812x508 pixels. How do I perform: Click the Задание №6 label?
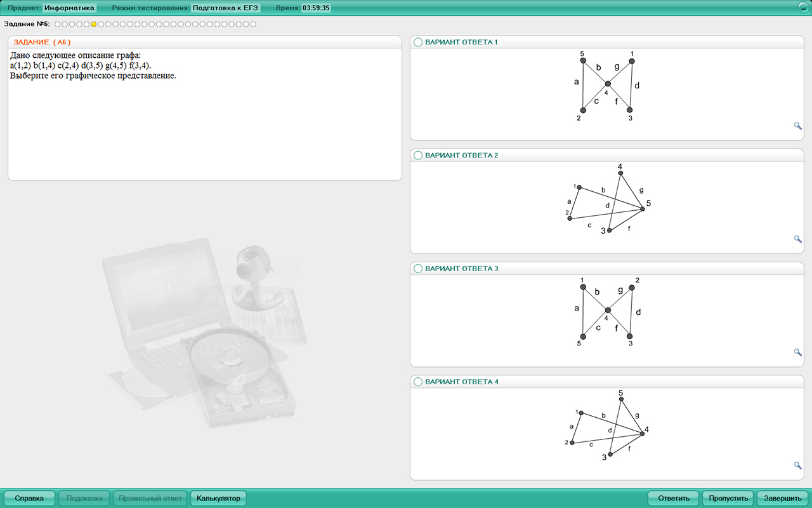[27, 24]
